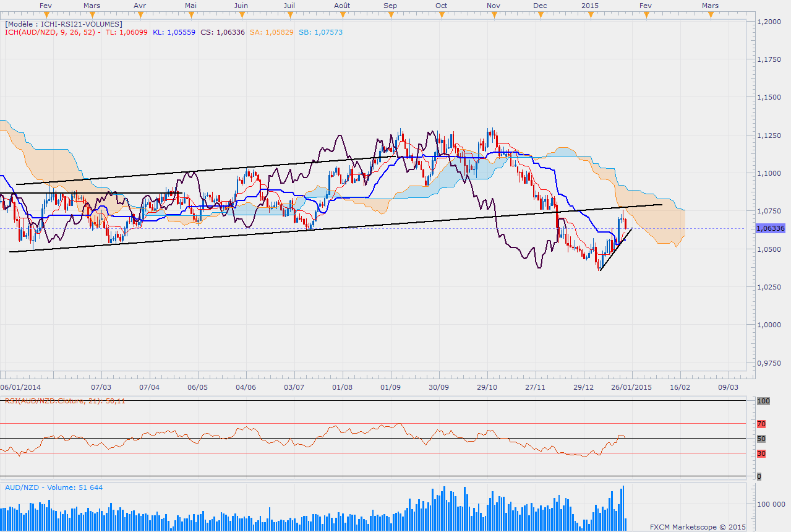The height and width of the screenshot is (532, 791).
Task: Select the Sep timeline triangle marker
Action: pyautogui.click(x=390, y=14)
